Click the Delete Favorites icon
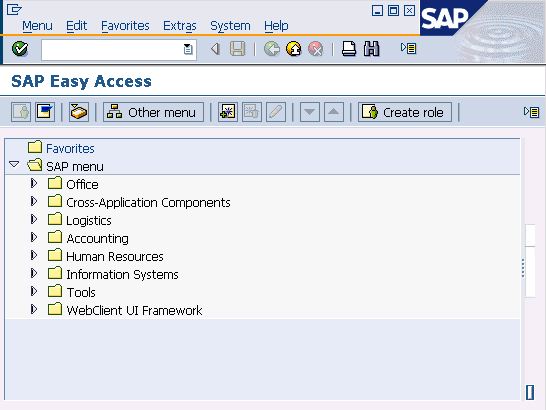The width and height of the screenshot is (546, 410). (252, 112)
